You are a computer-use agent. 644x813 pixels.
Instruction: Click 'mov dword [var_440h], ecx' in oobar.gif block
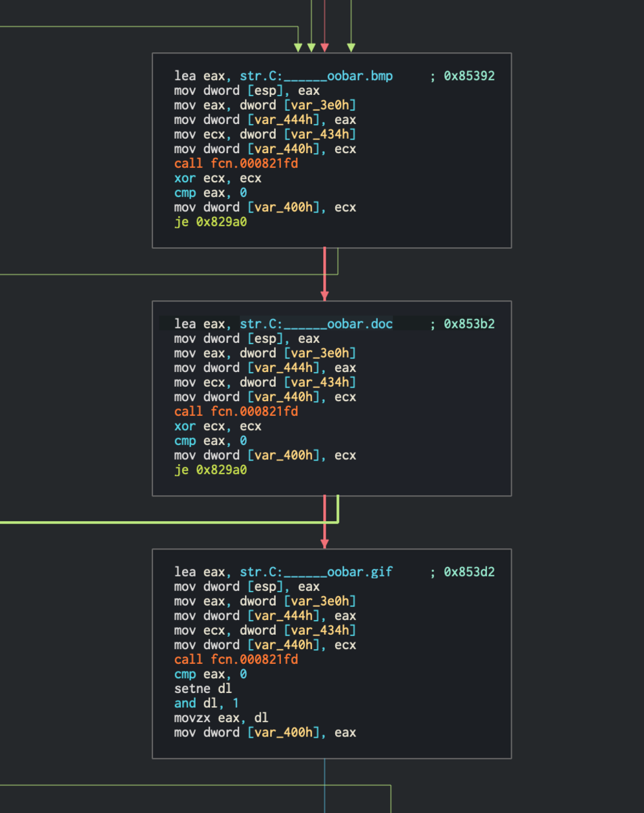[x=265, y=645]
